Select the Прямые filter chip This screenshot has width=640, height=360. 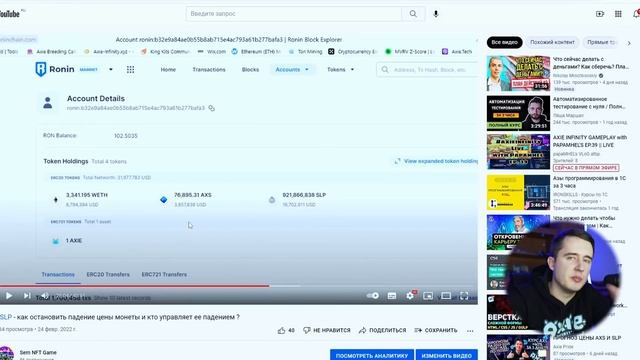coord(601,42)
